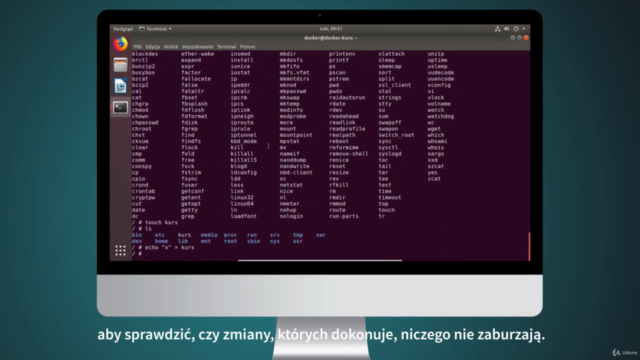
Task: Click 'watchdog' in the command list
Action: (x=441, y=116)
